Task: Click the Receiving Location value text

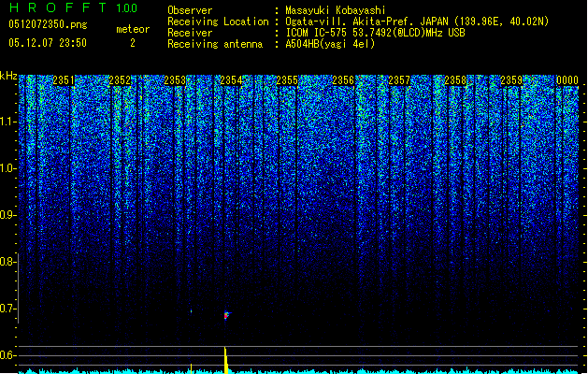Action: pyautogui.click(x=417, y=22)
